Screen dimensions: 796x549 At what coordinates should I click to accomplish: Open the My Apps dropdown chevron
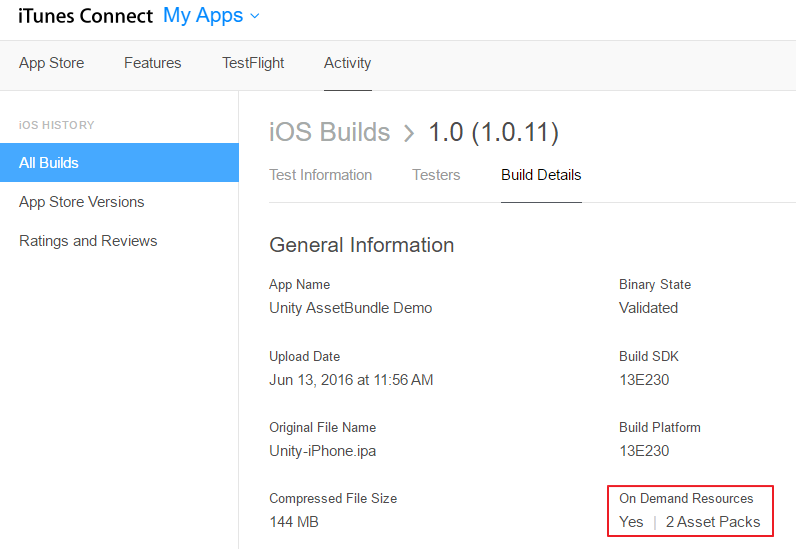tap(254, 16)
